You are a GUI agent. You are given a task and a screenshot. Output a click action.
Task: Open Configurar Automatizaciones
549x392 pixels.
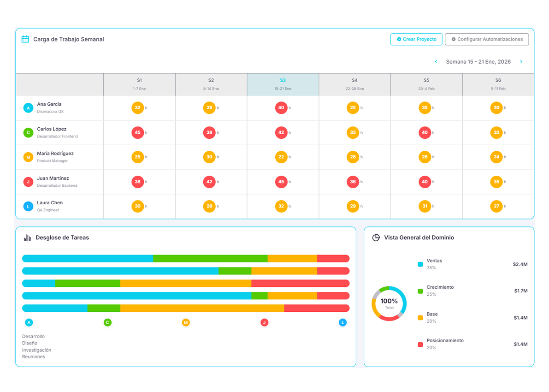pyautogui.click(x=487, y=39)
